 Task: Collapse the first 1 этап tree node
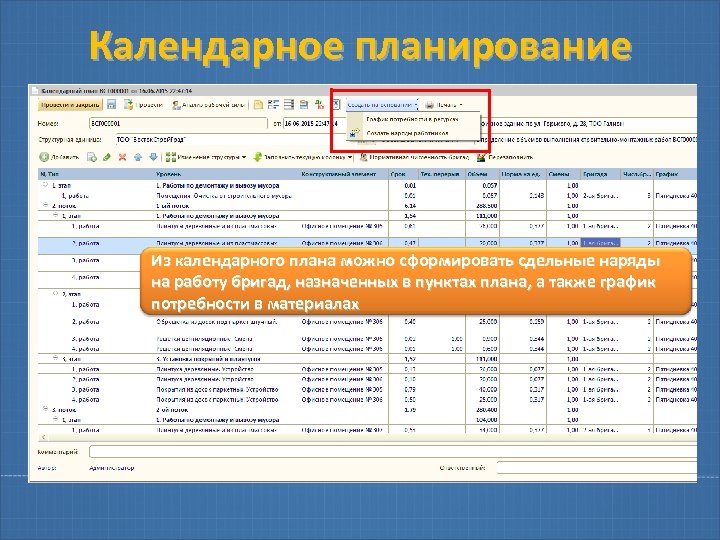click(x=45, y=185)
